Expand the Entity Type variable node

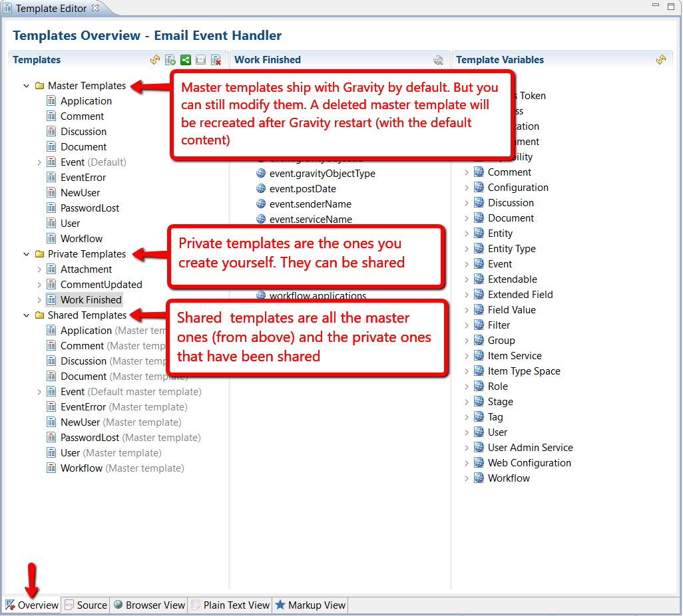pos(467,249)
